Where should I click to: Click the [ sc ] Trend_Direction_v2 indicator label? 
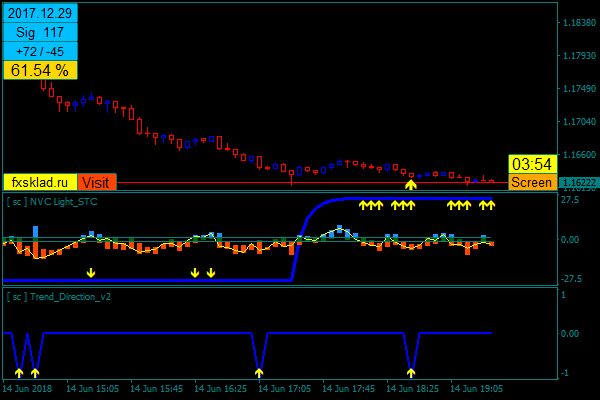tap(59, 297)
